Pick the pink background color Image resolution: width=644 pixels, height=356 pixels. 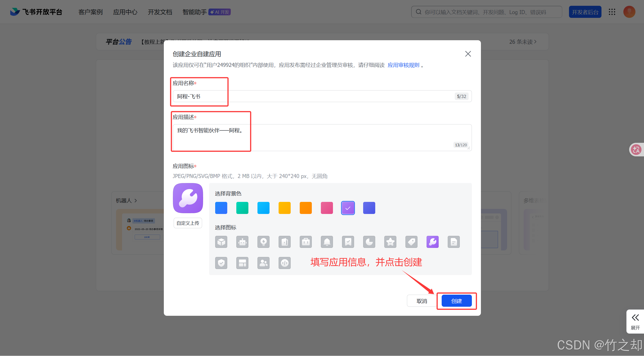(327, 208)
